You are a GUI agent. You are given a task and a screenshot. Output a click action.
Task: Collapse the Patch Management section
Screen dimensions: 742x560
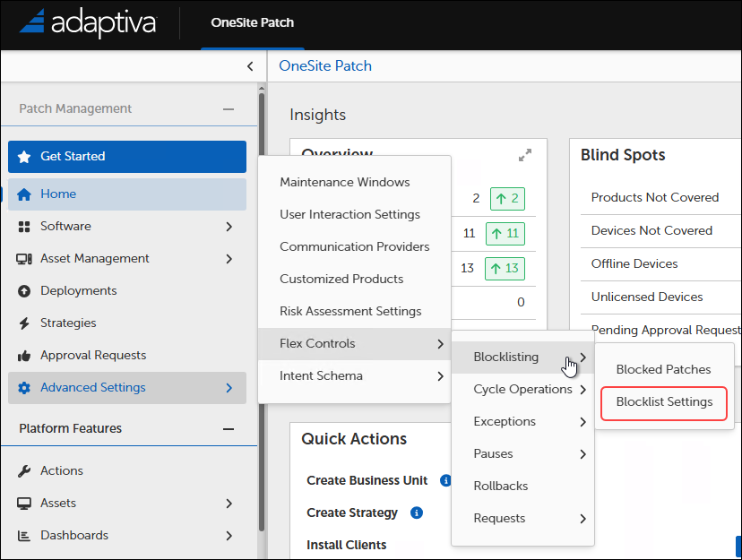pos(229,109)
